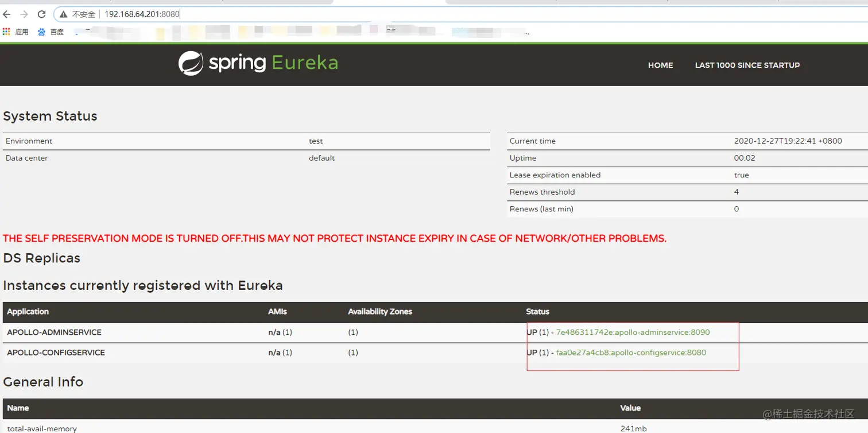The image size is (868, 433).
Task: Open the 7e486311742e:apollo-adminservice:8090 instance link
Action: point(633,333)
